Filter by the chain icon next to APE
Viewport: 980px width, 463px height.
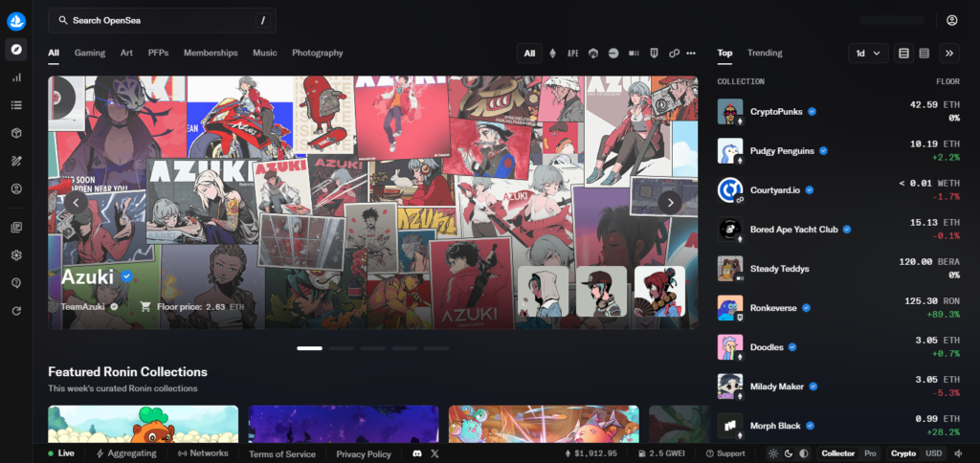tap(593, 54)
